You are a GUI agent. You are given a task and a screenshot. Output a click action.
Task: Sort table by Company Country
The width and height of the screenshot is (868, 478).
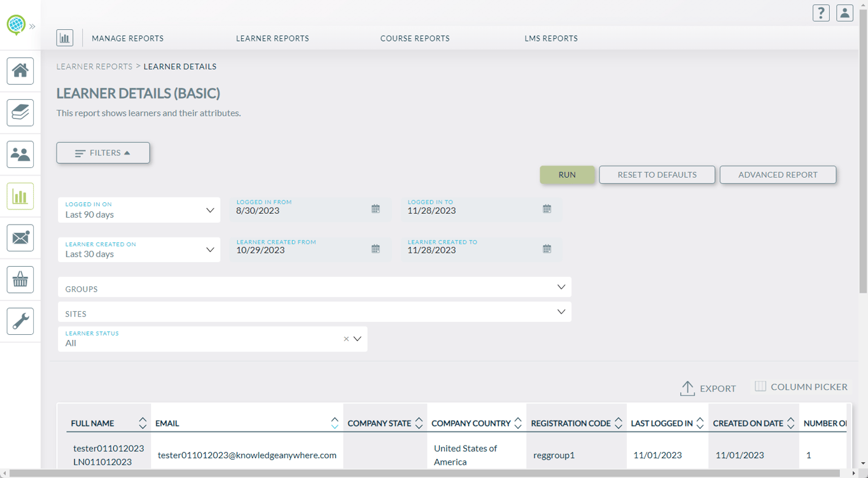point(518,423)
